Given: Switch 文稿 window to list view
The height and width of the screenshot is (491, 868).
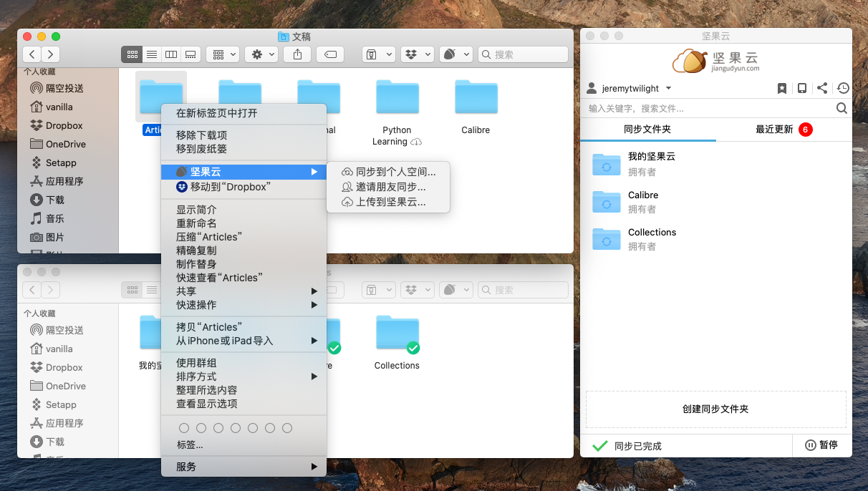Looking at the screenshot, I should click(152, 54).
